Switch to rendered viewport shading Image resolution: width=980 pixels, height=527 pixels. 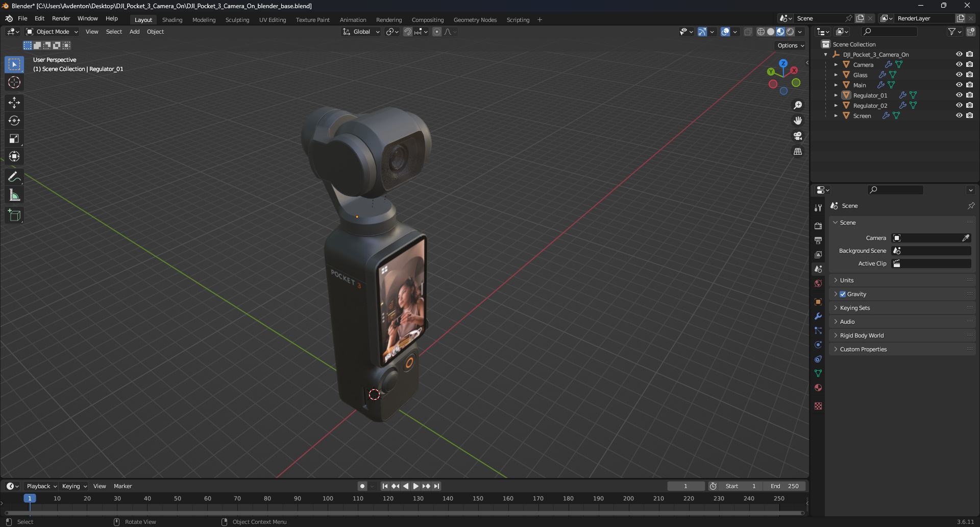[x=790, y=32]
